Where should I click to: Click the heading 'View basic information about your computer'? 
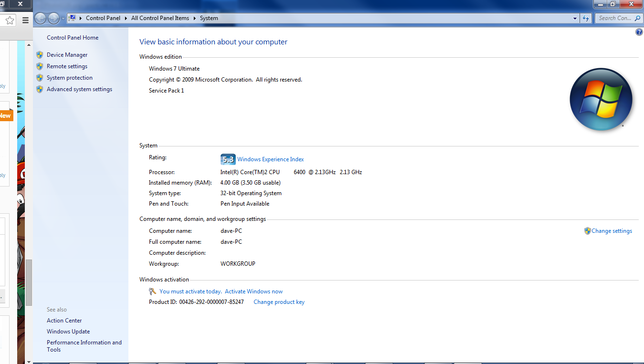213,42
